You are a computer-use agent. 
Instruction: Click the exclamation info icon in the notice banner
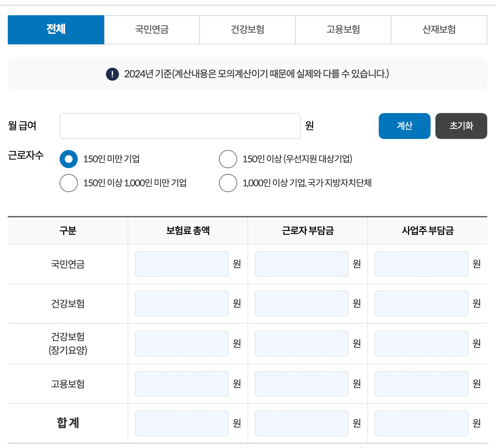click(x=112, y=74)
